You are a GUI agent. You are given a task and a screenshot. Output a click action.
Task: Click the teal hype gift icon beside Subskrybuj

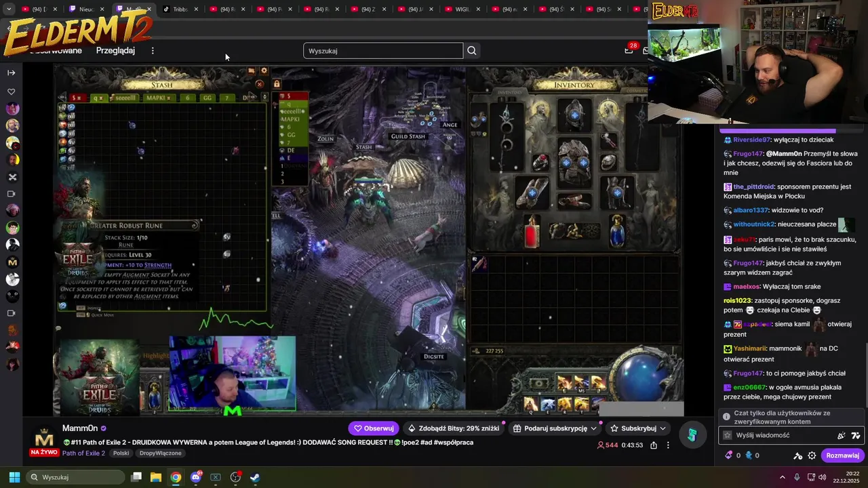[x=692, y=434]
